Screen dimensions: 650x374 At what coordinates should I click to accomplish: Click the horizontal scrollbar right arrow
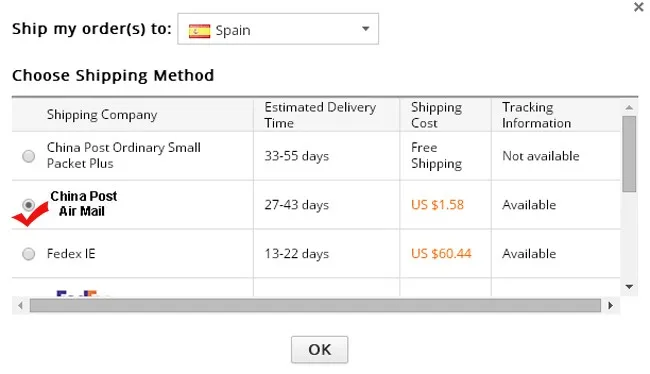click(610, 306)
